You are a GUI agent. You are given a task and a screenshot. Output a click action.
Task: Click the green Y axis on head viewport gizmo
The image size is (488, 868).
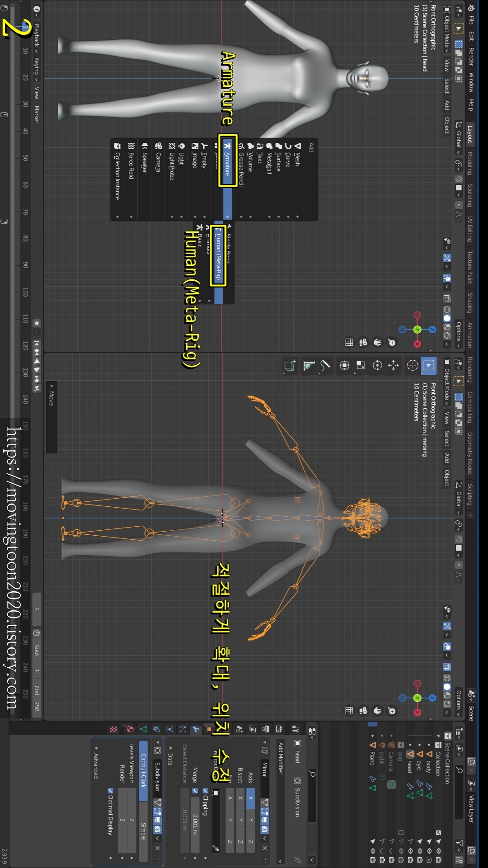[x=417, y=330]
